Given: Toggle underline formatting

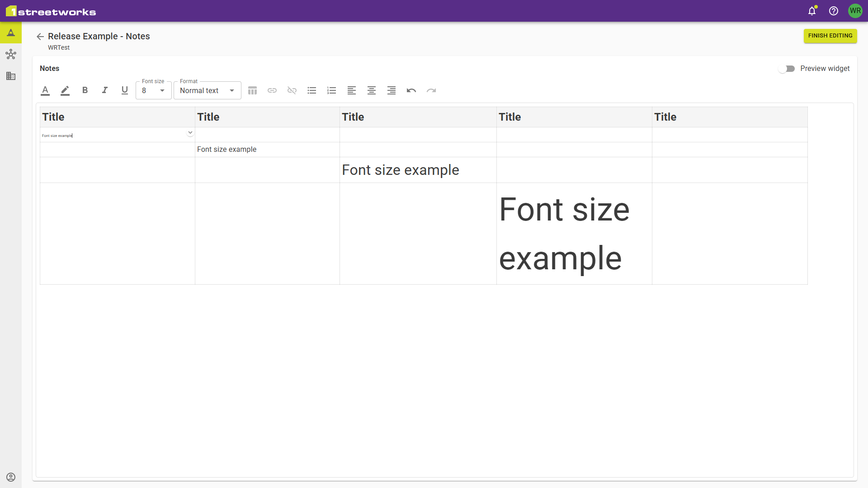Looking at the screenshot, I should click(125, 90).
